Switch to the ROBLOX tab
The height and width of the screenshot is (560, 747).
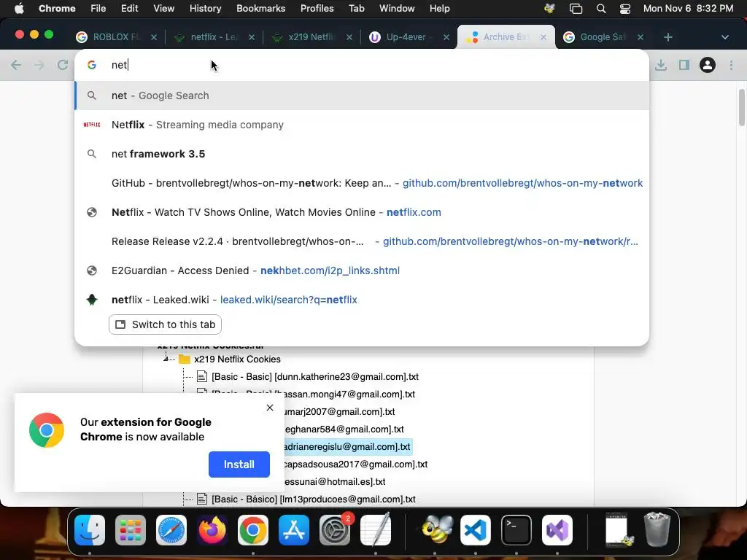pos(116,37)
